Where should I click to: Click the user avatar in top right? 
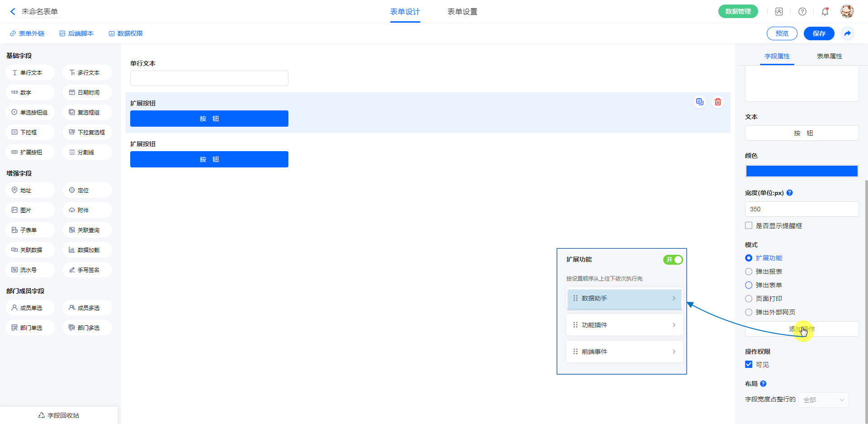tap(847, 11)
